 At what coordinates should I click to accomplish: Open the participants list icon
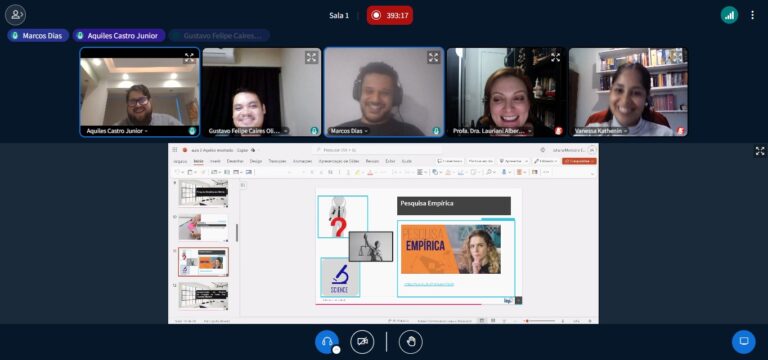(16, 15)
